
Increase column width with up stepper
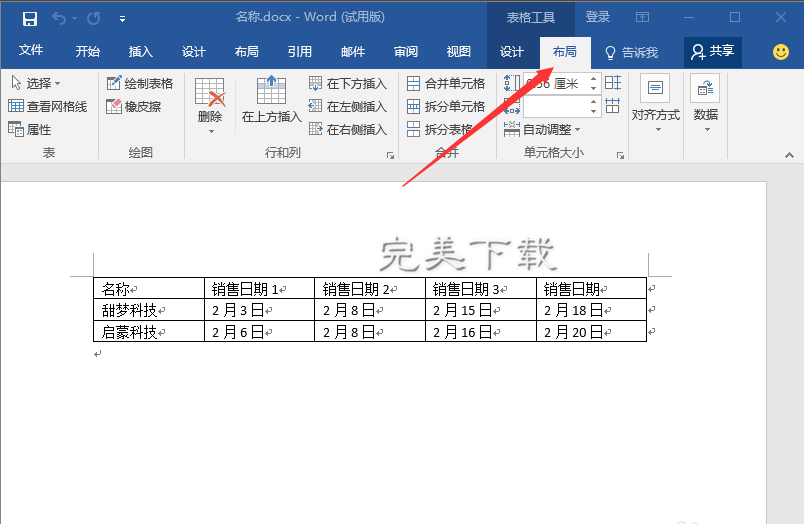point(594,102)
